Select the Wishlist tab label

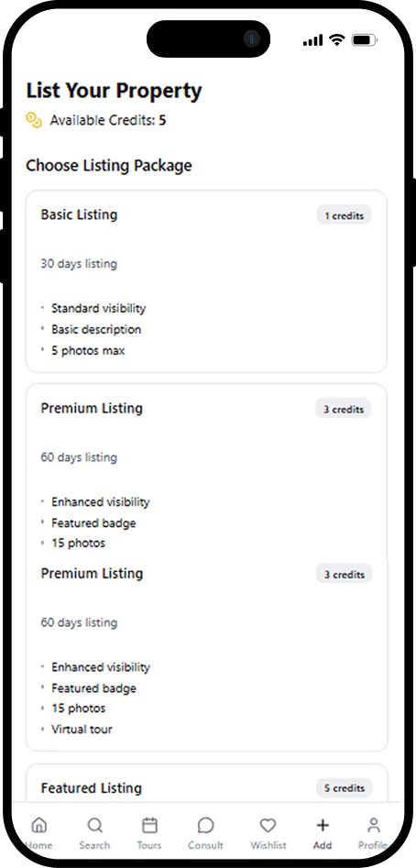268,845
